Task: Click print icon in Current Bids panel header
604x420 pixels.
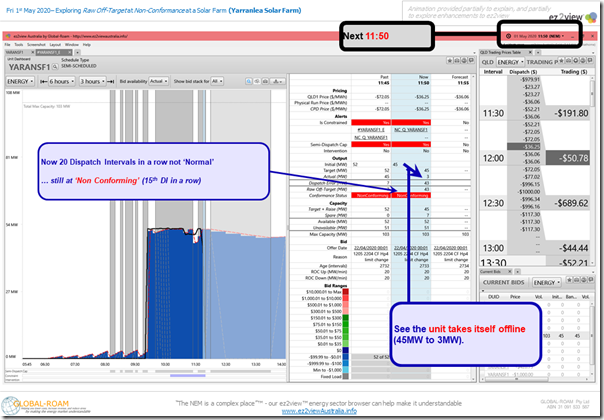Action: pyautogui.click(x=576, y=280)
